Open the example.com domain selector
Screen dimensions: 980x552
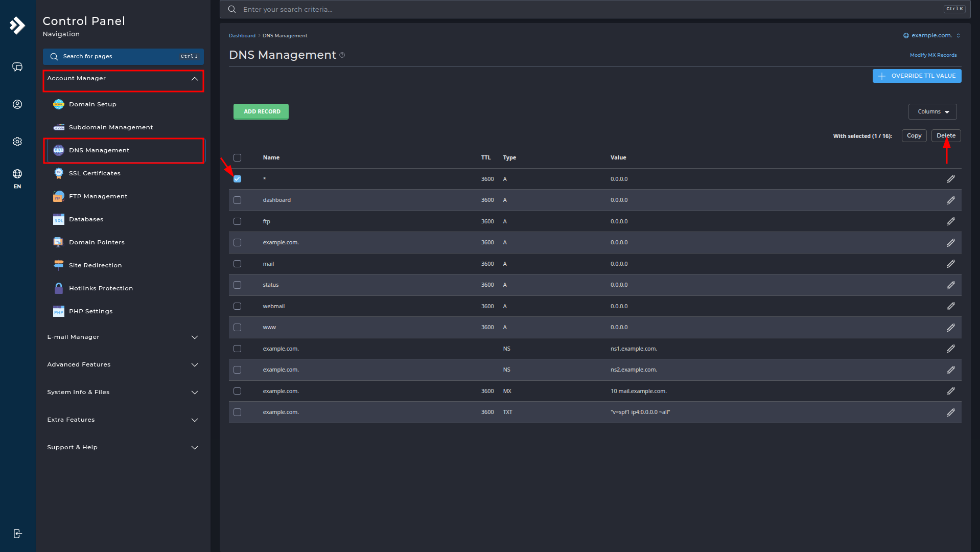pos(931,35)
